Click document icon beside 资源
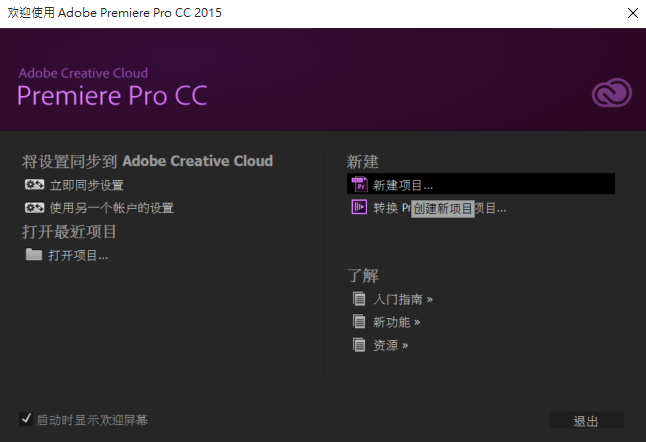The width and height of the screenshot is (646, 442). coord(359,344)
